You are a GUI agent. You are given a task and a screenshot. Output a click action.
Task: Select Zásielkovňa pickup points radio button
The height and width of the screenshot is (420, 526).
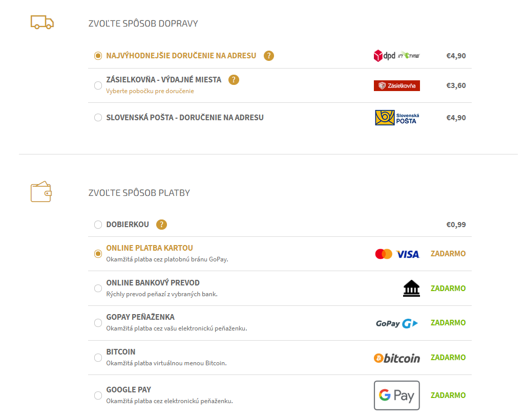[98, 85]
